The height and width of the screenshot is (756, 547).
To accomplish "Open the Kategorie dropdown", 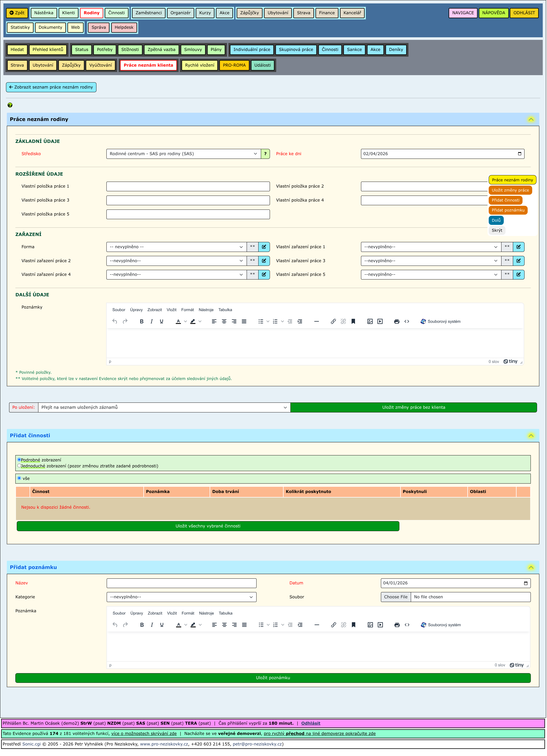I will pos(182,597).
